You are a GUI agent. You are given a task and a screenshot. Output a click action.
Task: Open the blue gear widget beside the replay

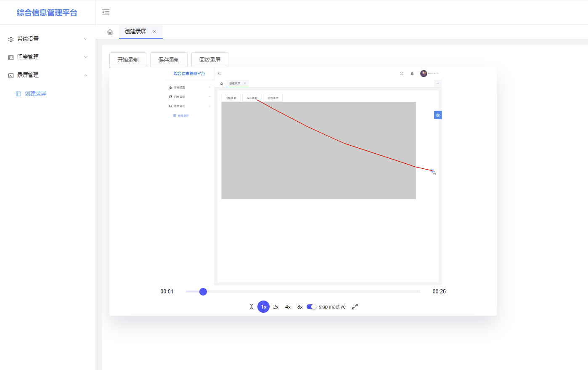(438, 115)
